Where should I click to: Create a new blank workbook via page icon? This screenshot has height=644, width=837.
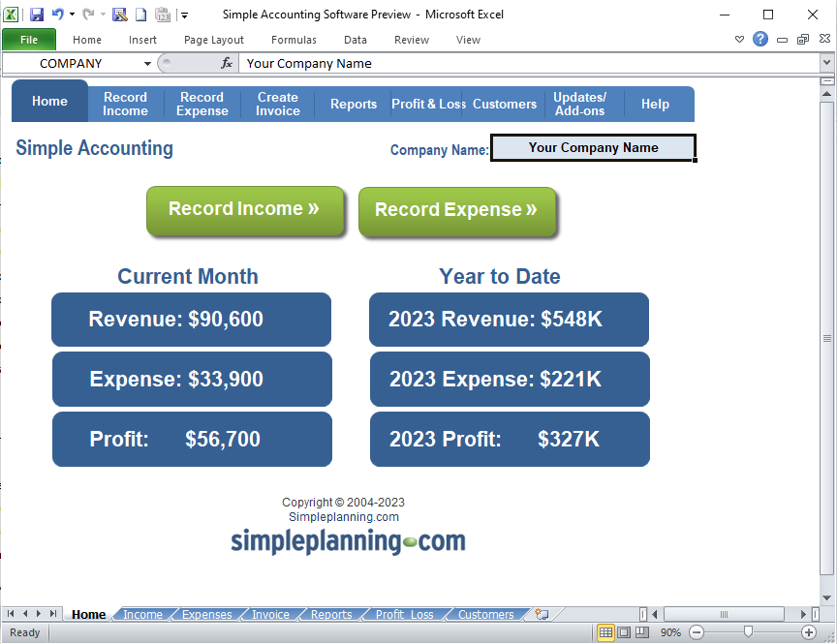(x=140, y=15)
